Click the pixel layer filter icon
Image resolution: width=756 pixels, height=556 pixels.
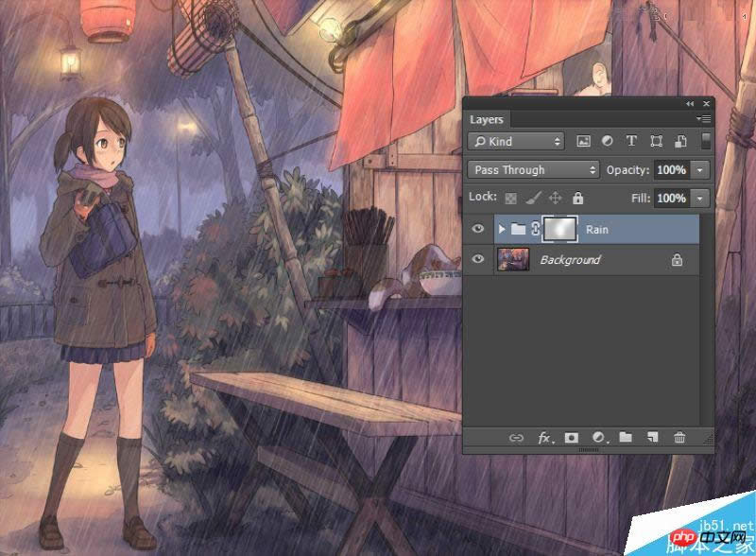[x=583, y=142]
